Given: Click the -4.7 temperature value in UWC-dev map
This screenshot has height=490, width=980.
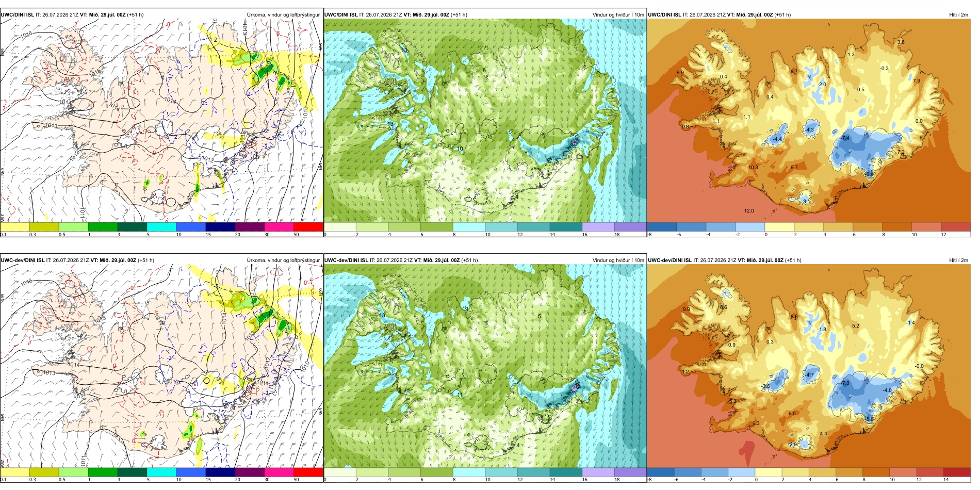Looking at the screenshot, I should pyautogui.click(x=809, y=375).
